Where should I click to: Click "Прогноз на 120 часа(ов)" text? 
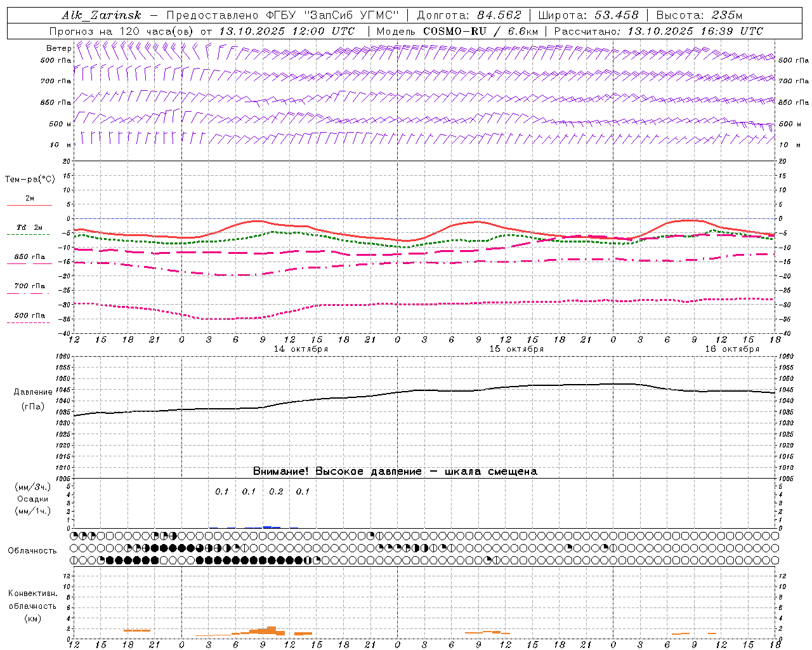point(122,31)
